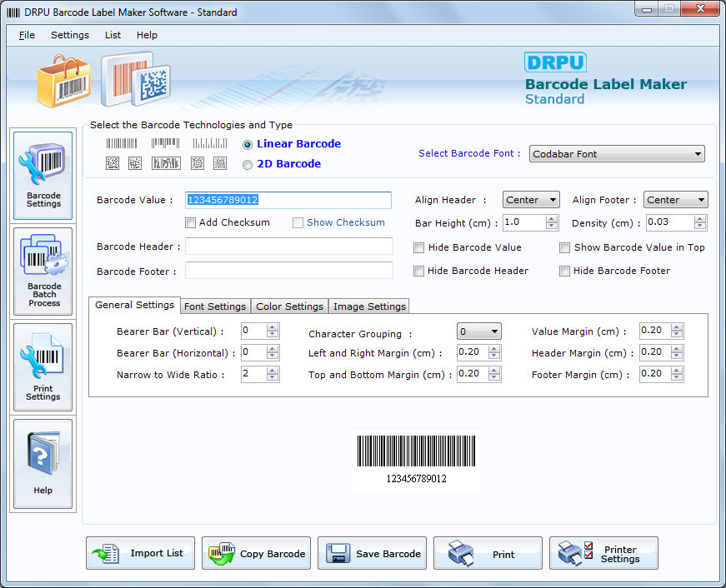The height and width of the screenshot is (588, 726).
Task: Open the Character Grouping dropdown
Action: tap(478, 331)
